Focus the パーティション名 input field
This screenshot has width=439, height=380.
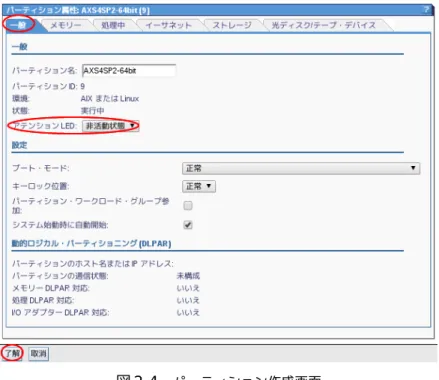(129, 71)
